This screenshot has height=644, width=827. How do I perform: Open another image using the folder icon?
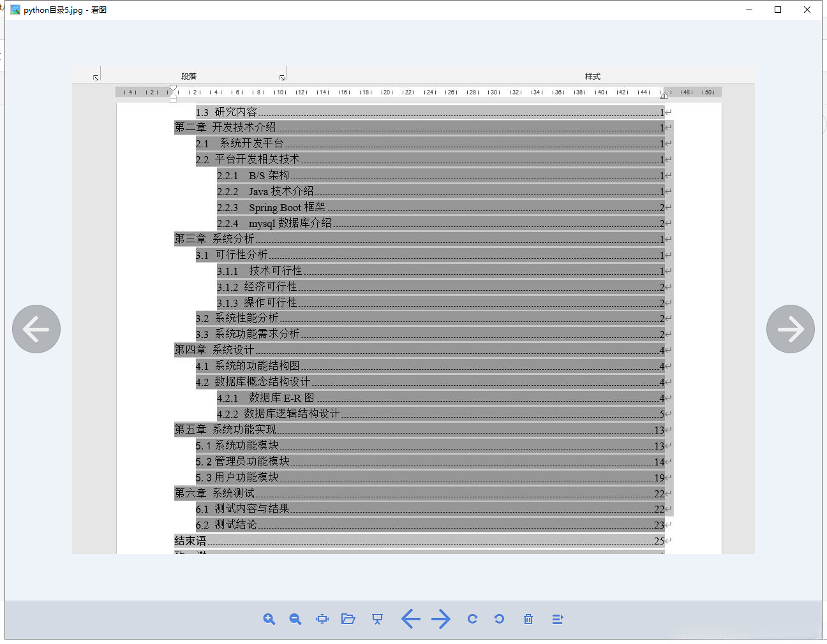pos(348,619)
